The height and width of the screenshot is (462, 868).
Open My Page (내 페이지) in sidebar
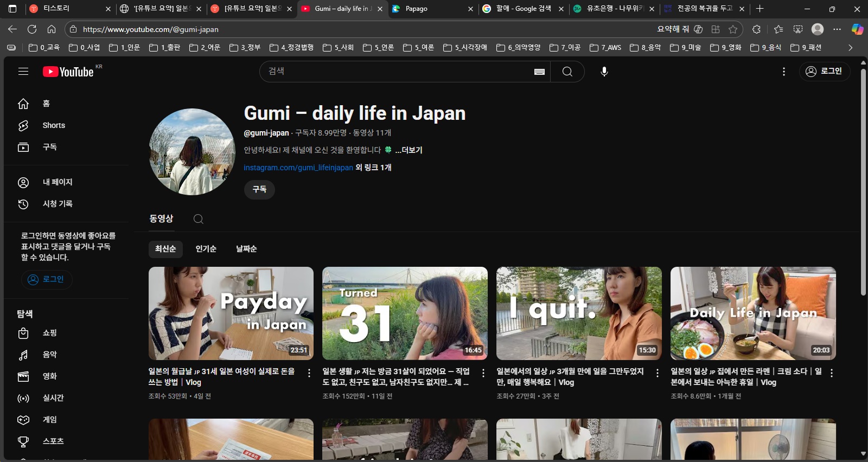point(66,182)
